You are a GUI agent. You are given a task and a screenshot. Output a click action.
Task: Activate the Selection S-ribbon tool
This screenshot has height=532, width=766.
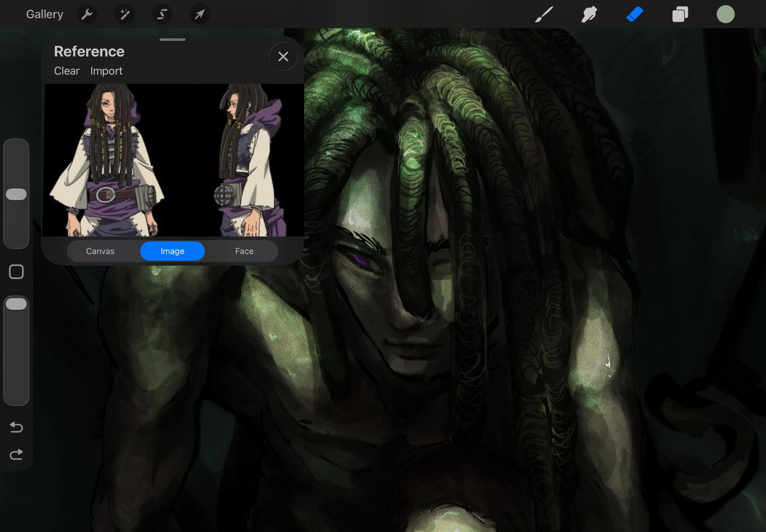162,14
